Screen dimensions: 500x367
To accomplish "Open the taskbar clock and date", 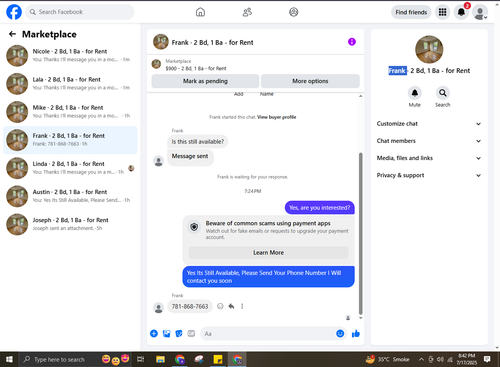I will [x=466, y=359].
